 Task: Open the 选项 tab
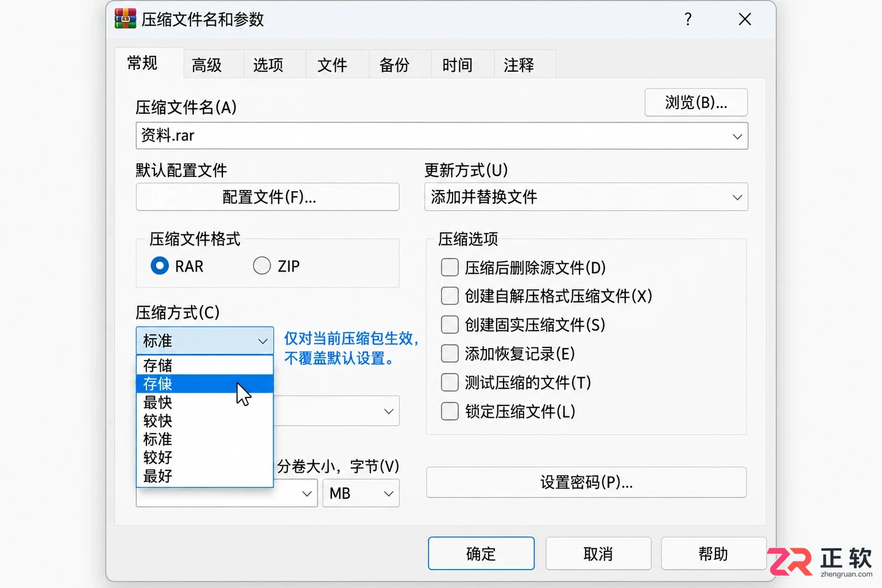[x=268, y=65]
